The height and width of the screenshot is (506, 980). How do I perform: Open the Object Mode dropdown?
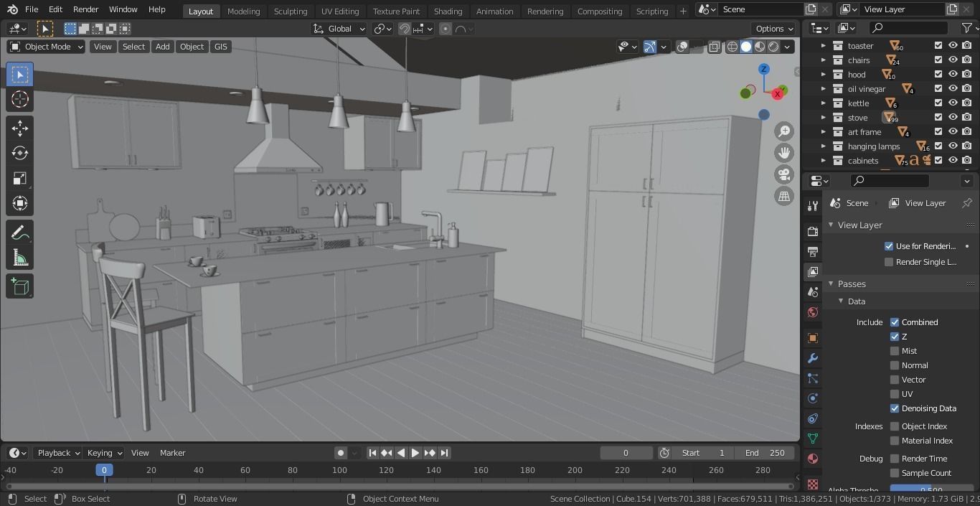(x=46, y=47)
